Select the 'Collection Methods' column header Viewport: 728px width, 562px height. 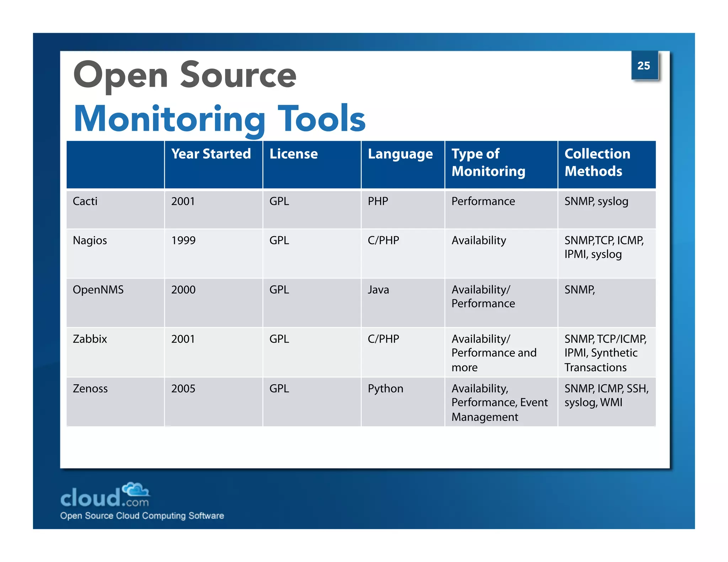pyautogui.click(x=607, y=164)
